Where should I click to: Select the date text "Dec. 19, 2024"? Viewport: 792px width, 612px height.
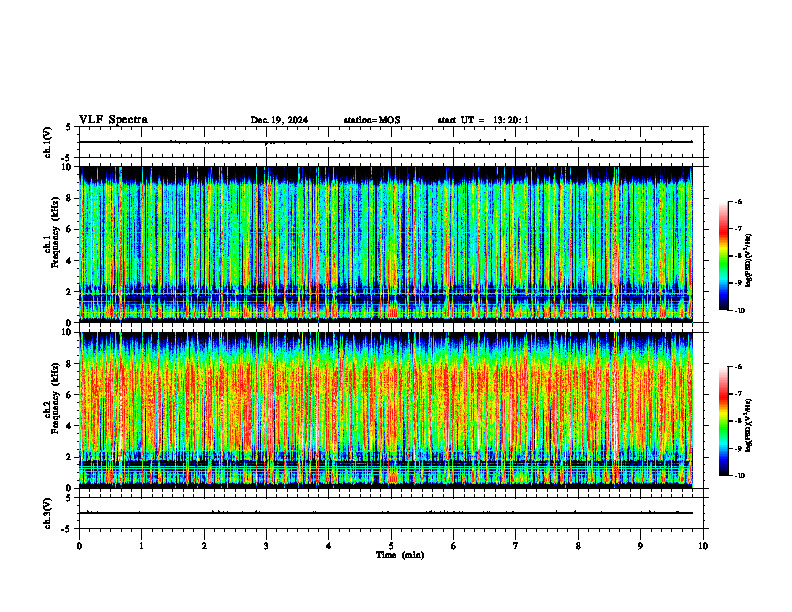tap(279, 120)
